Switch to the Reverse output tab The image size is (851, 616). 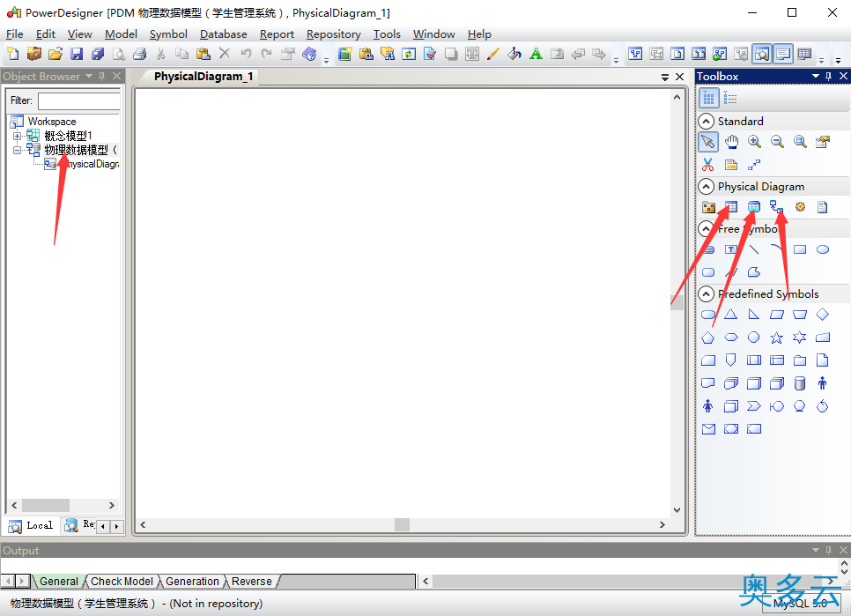coord(251,582)
